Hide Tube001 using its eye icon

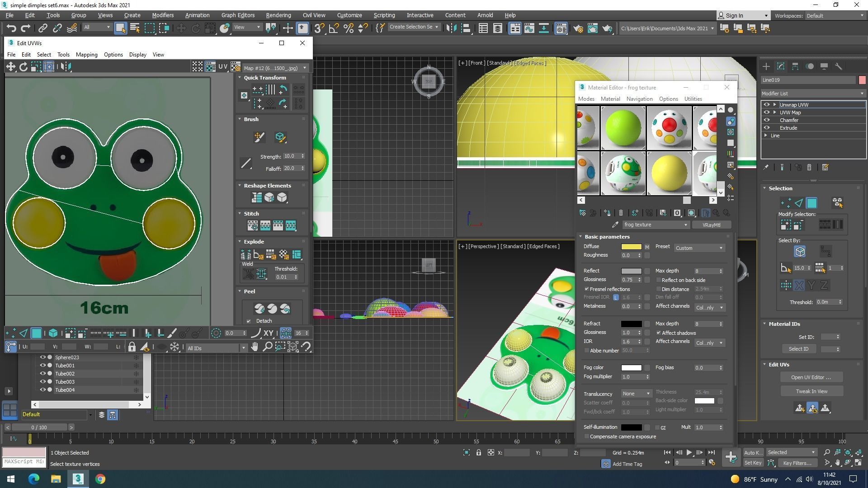tap(42, 366)
